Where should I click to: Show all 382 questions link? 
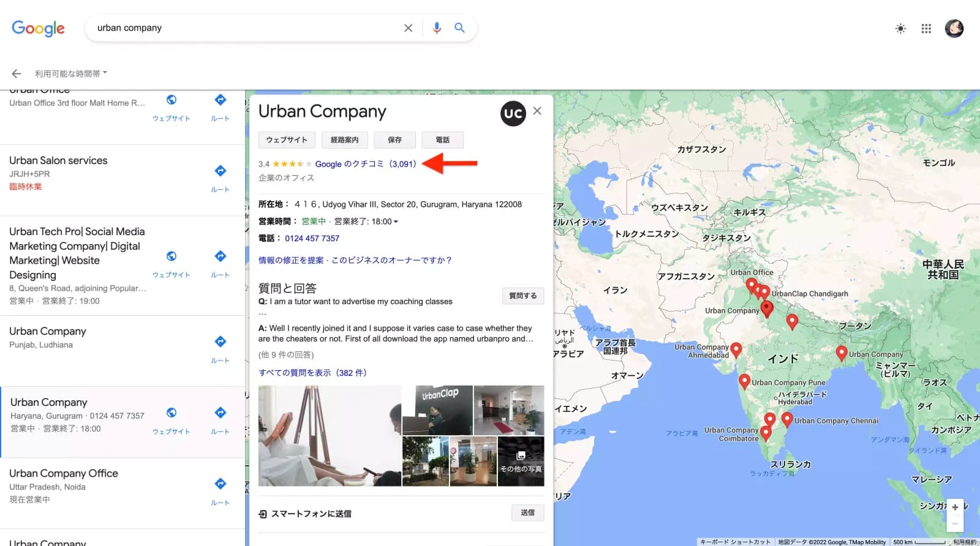coord(312,373)
